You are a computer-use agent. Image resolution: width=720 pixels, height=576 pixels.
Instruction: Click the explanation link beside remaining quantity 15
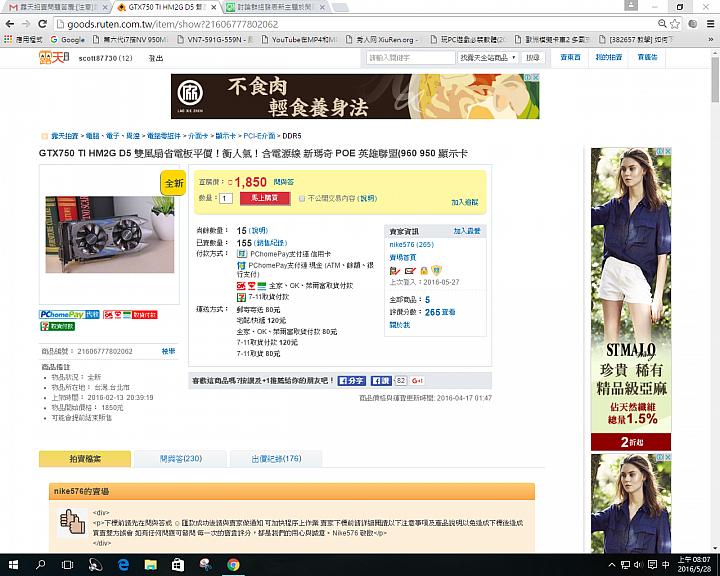[258, 231]
